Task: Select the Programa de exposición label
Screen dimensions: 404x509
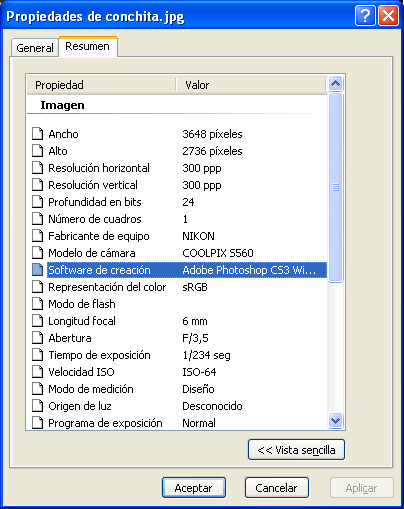Action: (105, 423)
